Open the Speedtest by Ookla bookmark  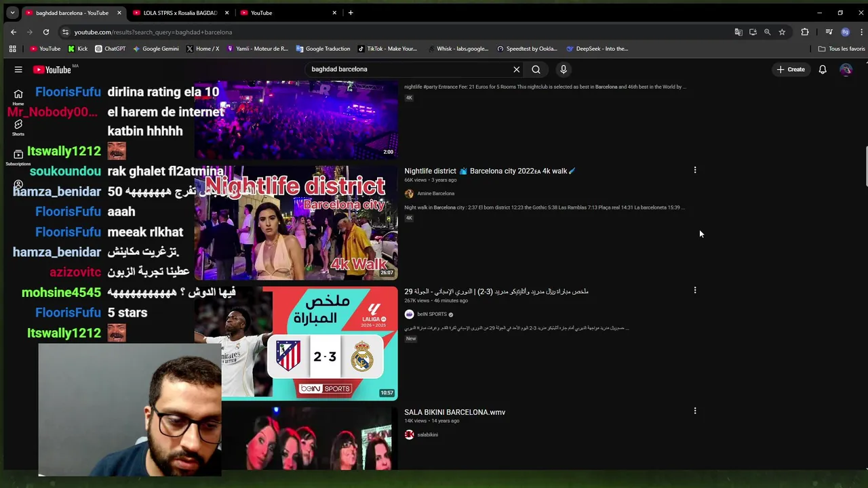pos(527,49)
